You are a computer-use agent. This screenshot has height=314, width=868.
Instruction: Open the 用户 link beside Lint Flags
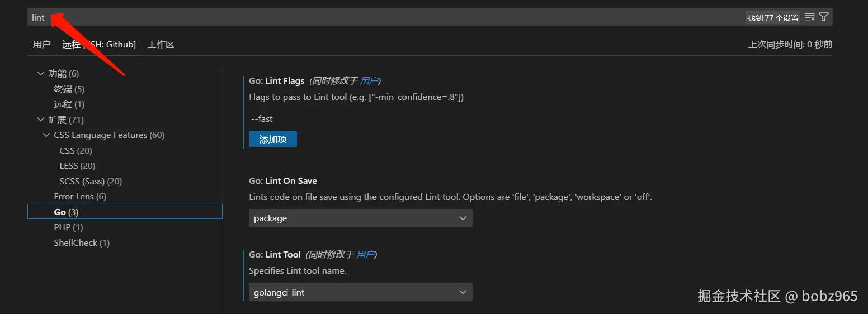(x=369, y=81)
